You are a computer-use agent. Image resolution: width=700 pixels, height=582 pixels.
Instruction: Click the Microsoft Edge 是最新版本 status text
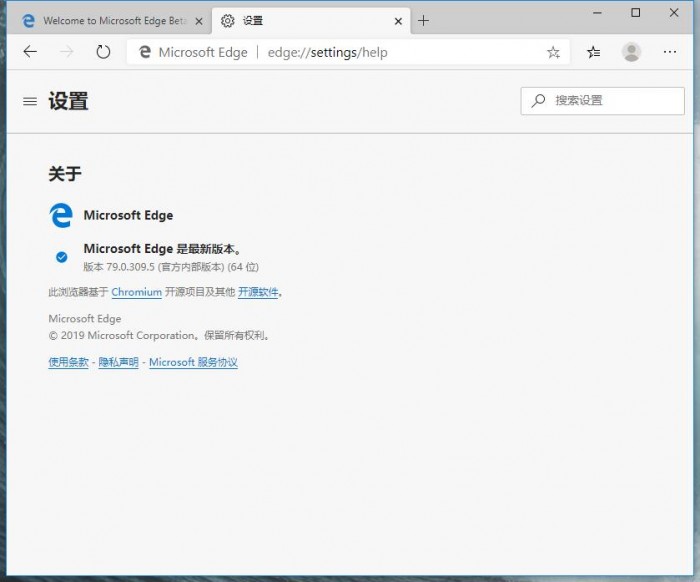coord(162,249)
